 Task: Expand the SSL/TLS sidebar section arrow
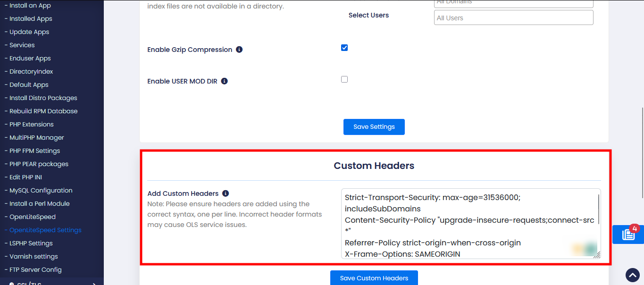94,284
